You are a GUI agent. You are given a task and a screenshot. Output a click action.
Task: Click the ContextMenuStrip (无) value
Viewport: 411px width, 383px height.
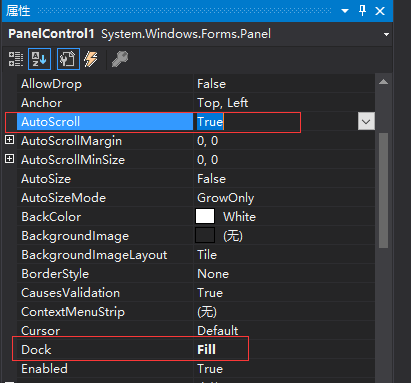(207, 312)
